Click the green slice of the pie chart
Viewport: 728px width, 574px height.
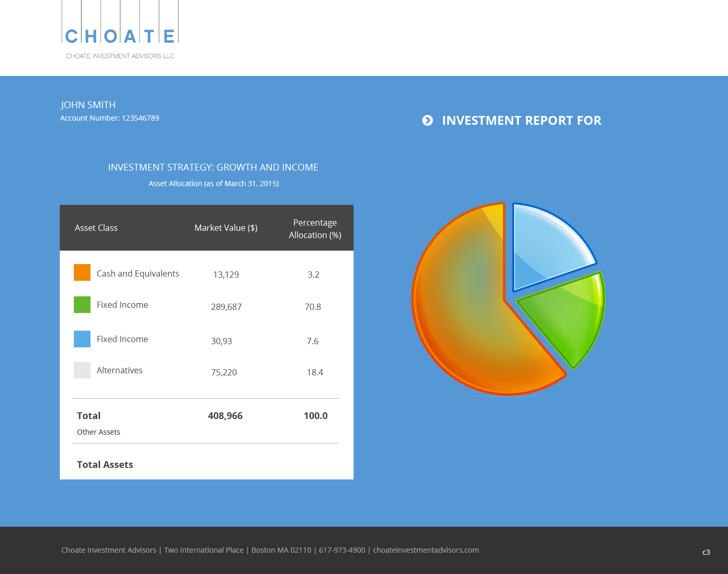click(x=564, y=317)
